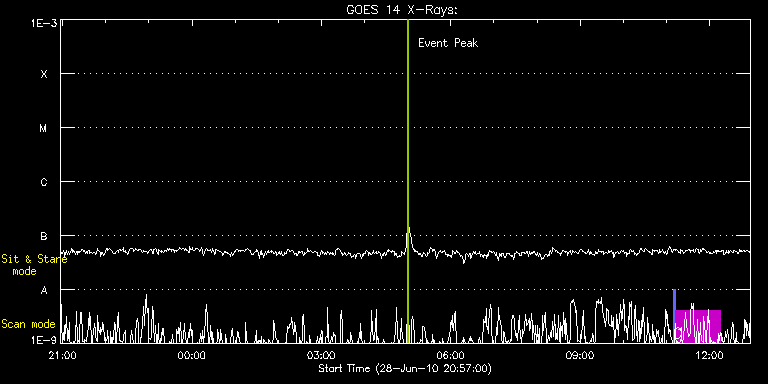
Task: Select the magenta scan mode block
Action: (698, 326)
